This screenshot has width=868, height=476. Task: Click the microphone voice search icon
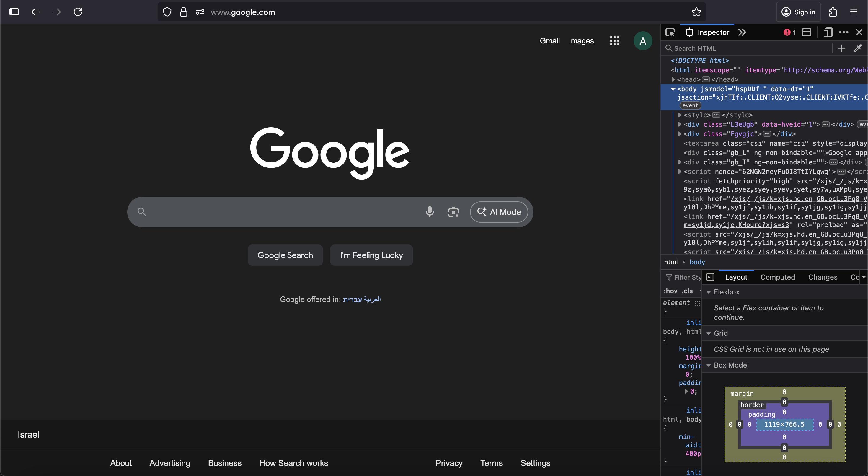coord(430,212)
